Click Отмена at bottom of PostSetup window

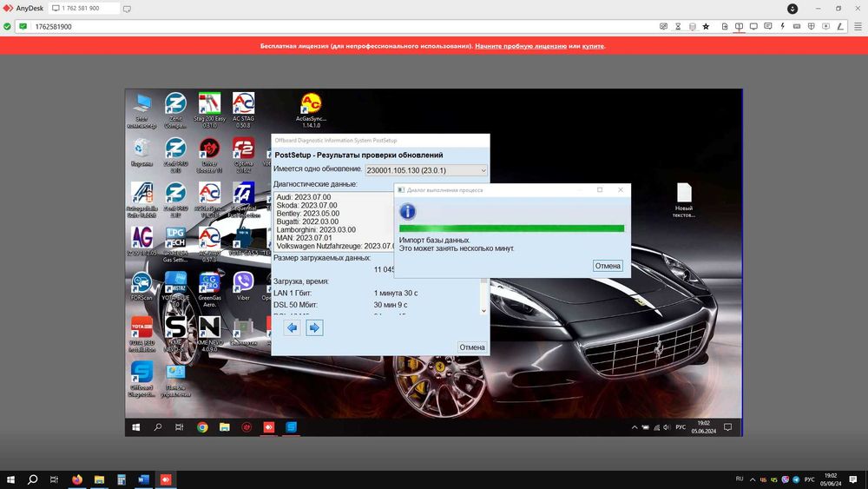tap(471, 347)
